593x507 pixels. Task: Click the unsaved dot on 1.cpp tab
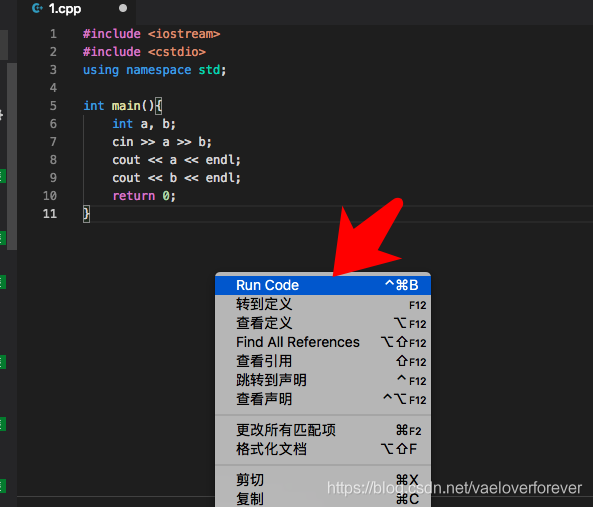tap(123, 8)
